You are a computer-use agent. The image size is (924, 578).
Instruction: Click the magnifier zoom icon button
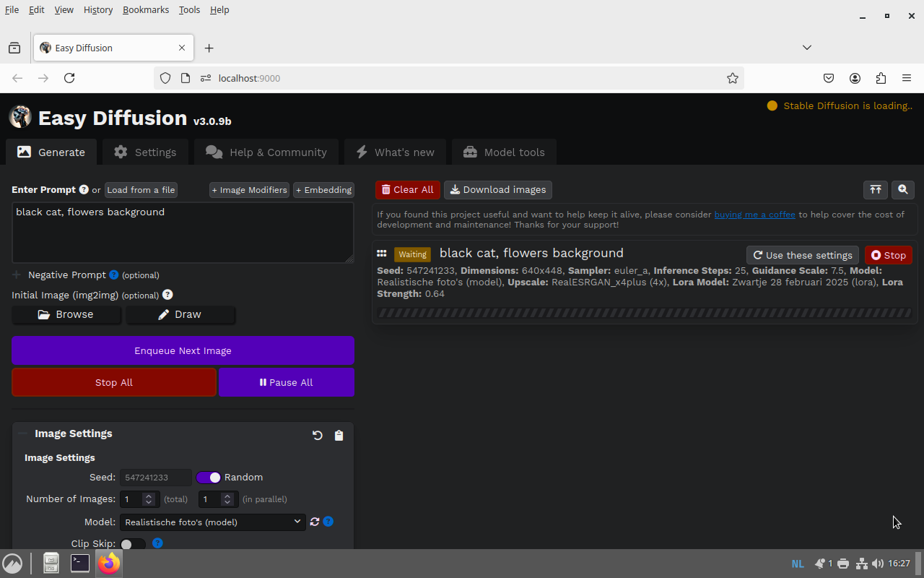[903, 189]
